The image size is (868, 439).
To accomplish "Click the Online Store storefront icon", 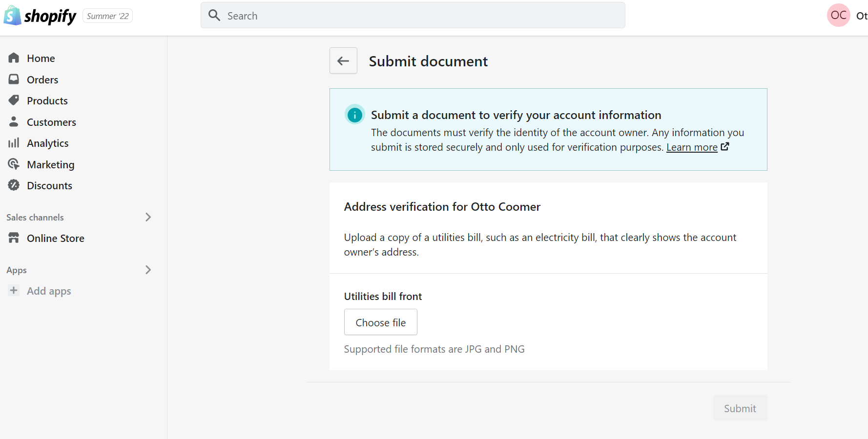I will [x=14, y=238].
